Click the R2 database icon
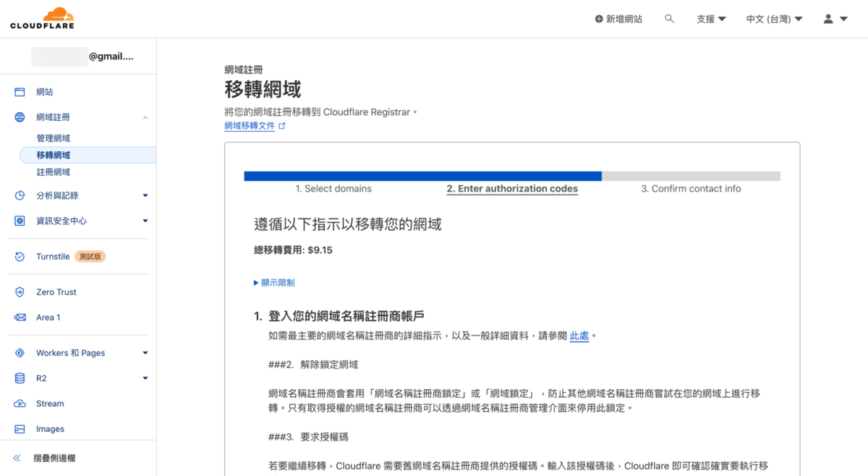 click(x=20, y=378)
